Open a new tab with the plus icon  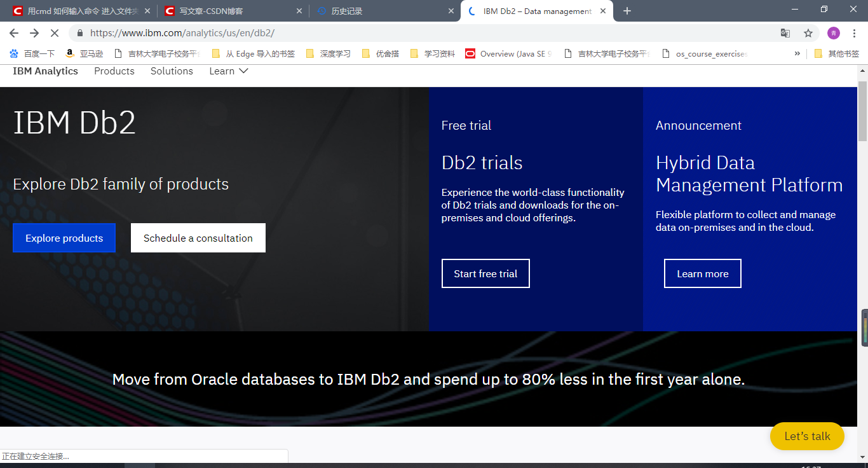pyautogui.click(x=627, y=10)
